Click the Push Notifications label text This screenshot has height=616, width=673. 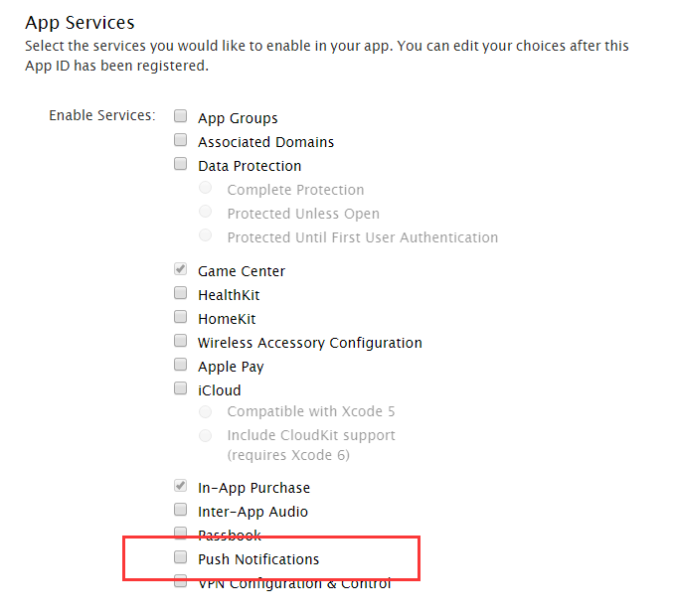[x=258, y=559]
